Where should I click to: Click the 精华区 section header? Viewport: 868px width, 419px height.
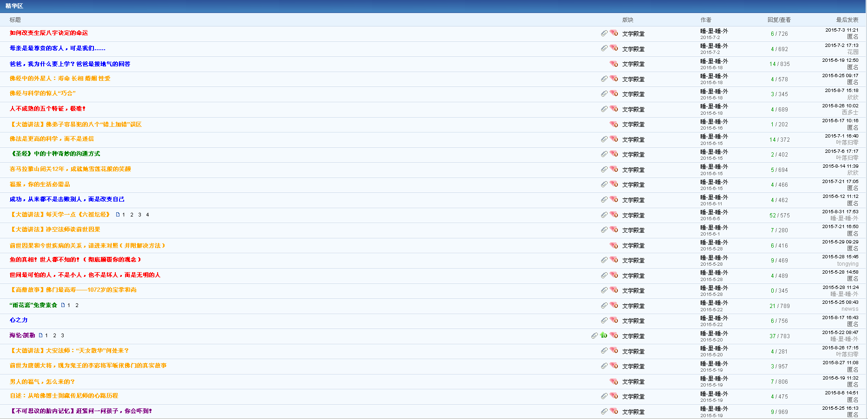point(14,6)
